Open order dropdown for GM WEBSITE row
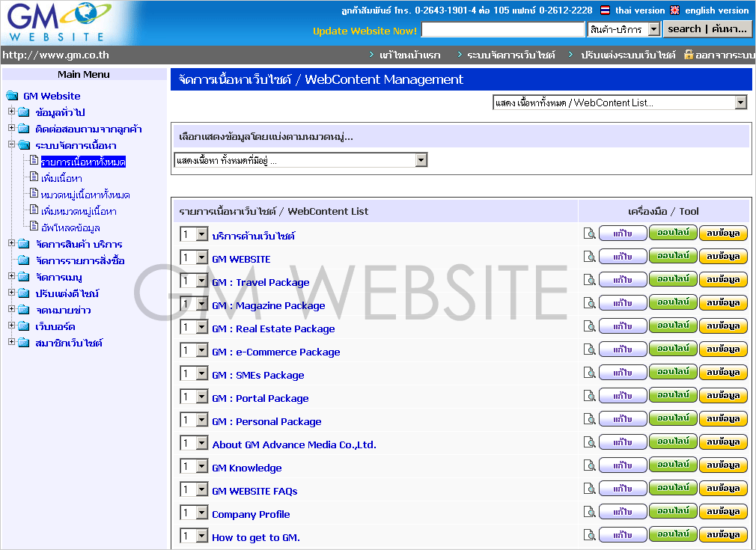 tap(194, 258)
